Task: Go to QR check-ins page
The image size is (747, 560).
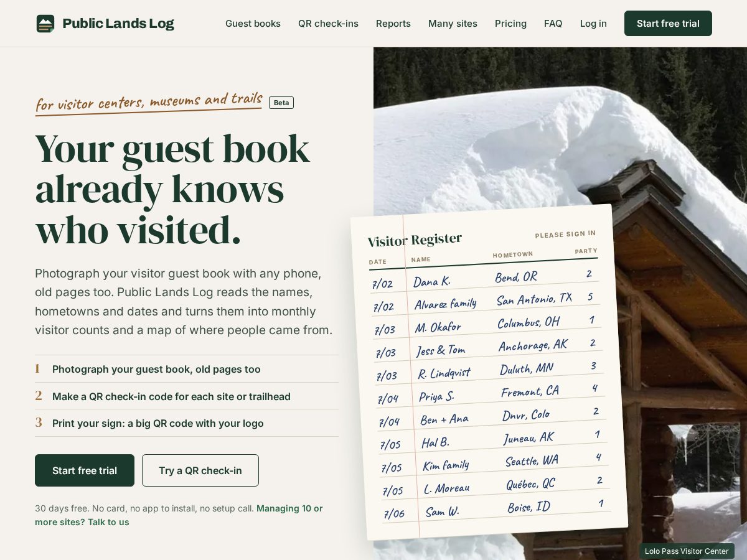Action: click(328, 24)
